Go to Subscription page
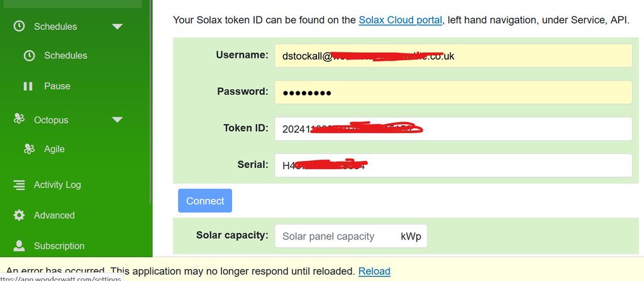The width and height of the screenshot is (644, 281). pos(59,246)
